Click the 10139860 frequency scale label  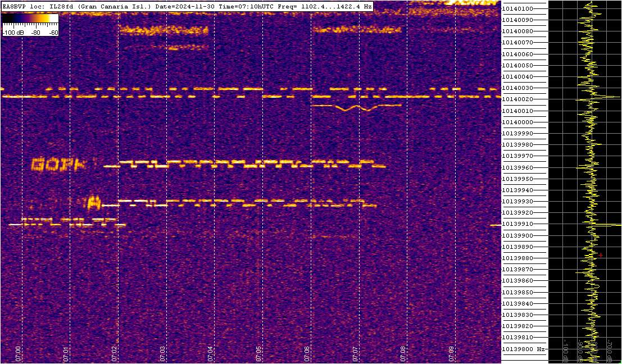[517, 281]
